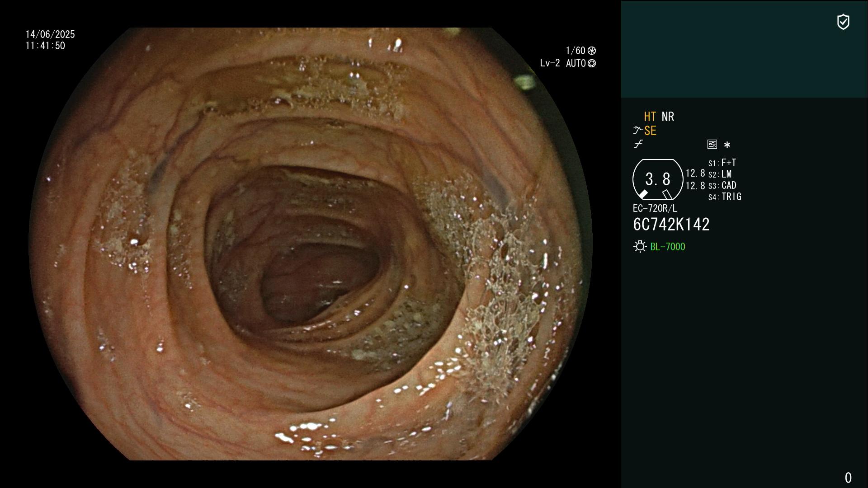Click switch assignment S1: F+T
Viewport: 868px width, 488px height.
722,163
